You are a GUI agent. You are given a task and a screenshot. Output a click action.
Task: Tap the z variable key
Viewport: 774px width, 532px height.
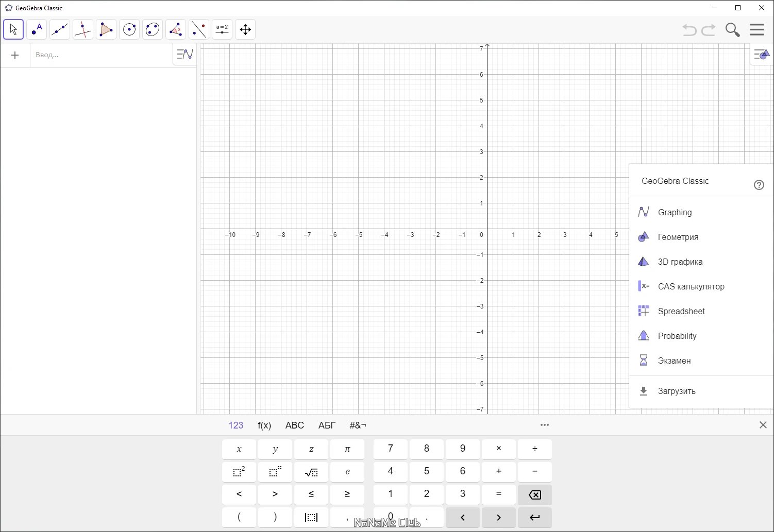pos(311,449)
